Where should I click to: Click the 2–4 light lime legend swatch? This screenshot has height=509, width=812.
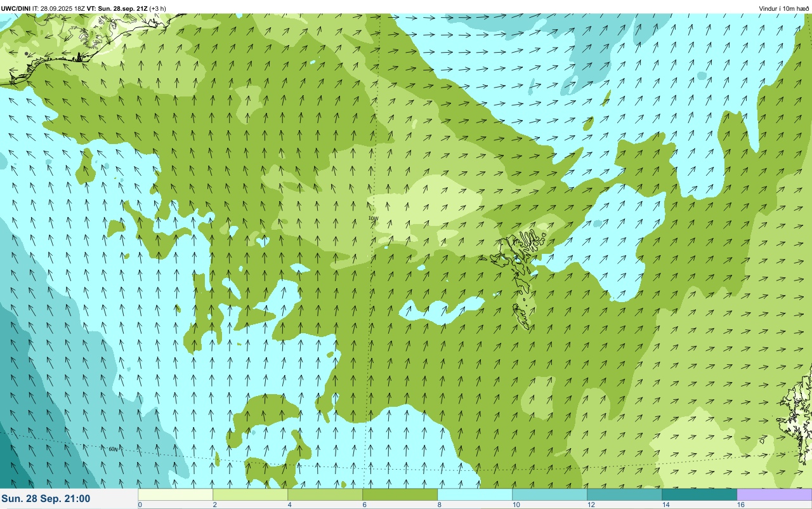point(251,494)
